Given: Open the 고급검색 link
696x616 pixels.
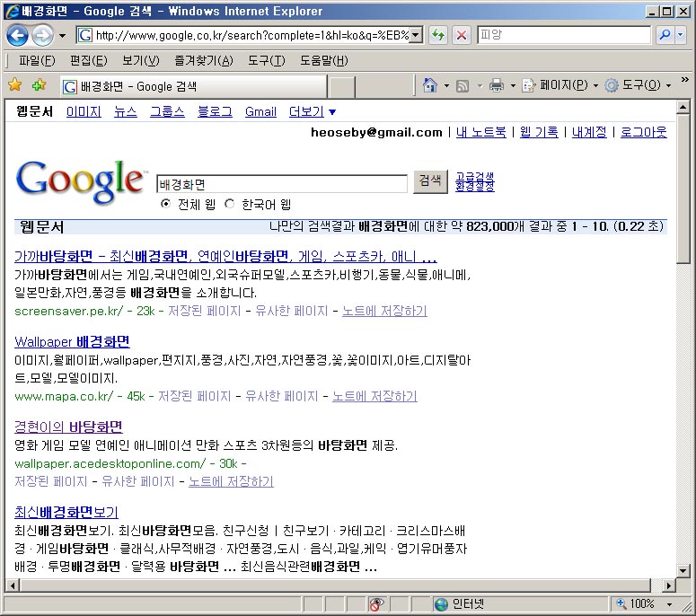Looking at the screenshot, I should point(474,176).
